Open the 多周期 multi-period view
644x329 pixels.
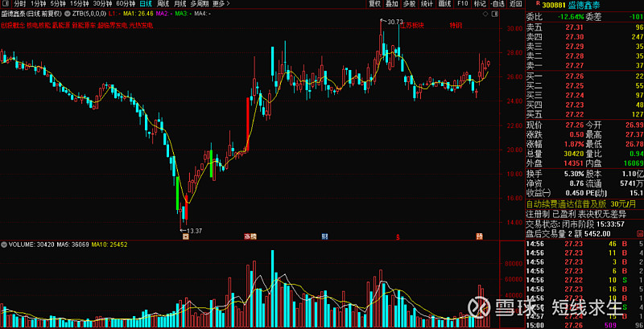tap(199, 4)
